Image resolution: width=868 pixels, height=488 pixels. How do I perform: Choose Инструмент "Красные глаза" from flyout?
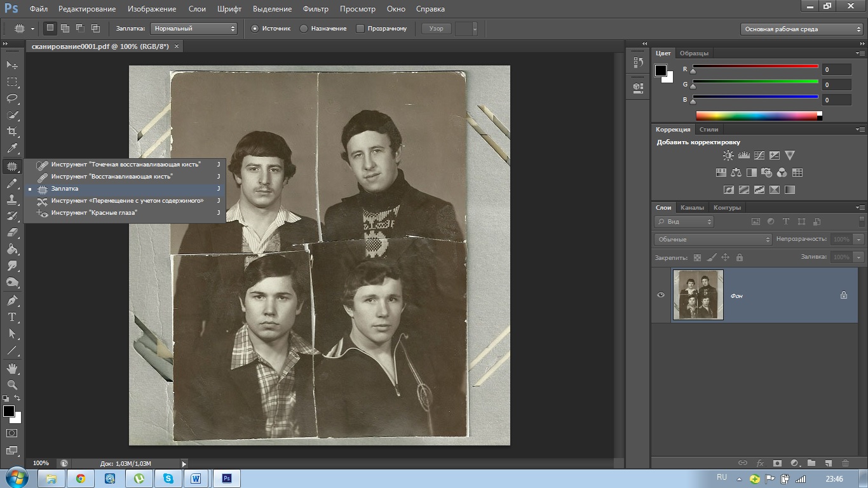[x=94, y=213]
